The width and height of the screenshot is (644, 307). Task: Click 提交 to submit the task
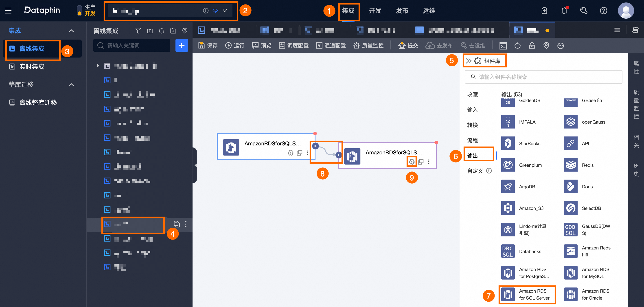pyautogui.click(x=408, y=45)
